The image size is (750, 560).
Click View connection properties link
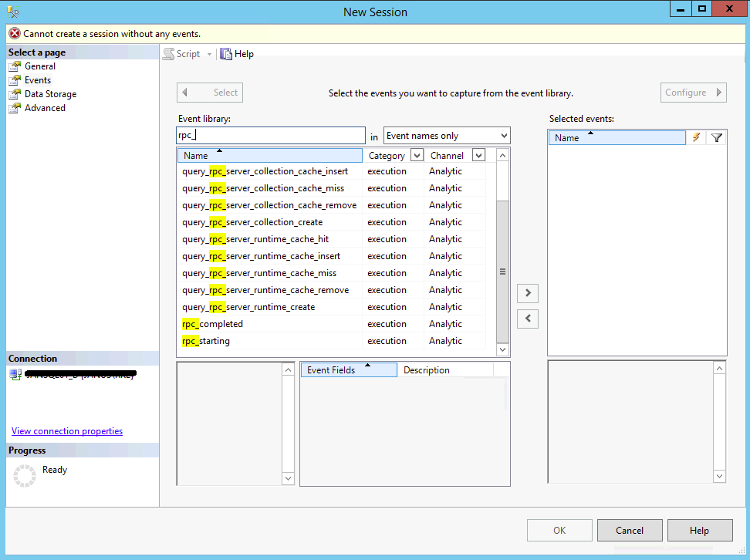[67, 431]
